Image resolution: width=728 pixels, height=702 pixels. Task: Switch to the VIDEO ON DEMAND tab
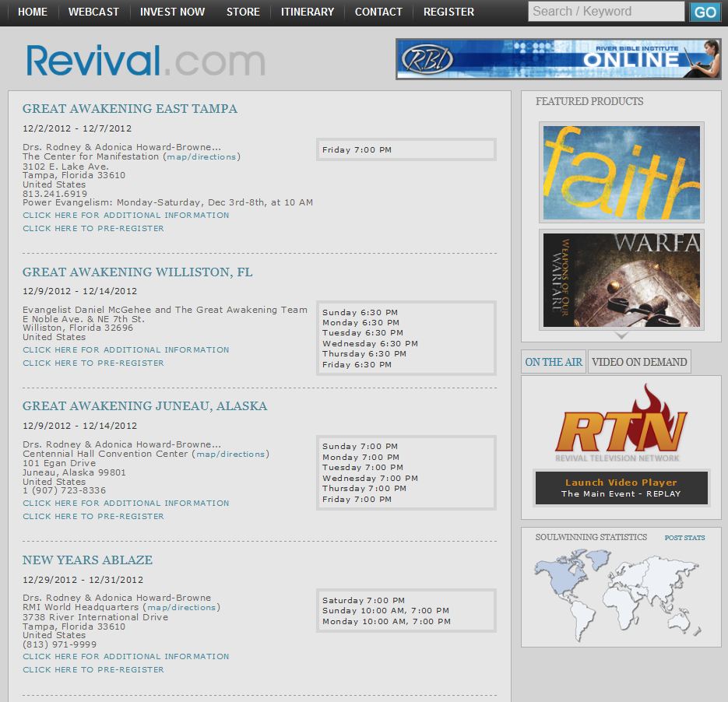pyautogui.click(x=638, y=362)
